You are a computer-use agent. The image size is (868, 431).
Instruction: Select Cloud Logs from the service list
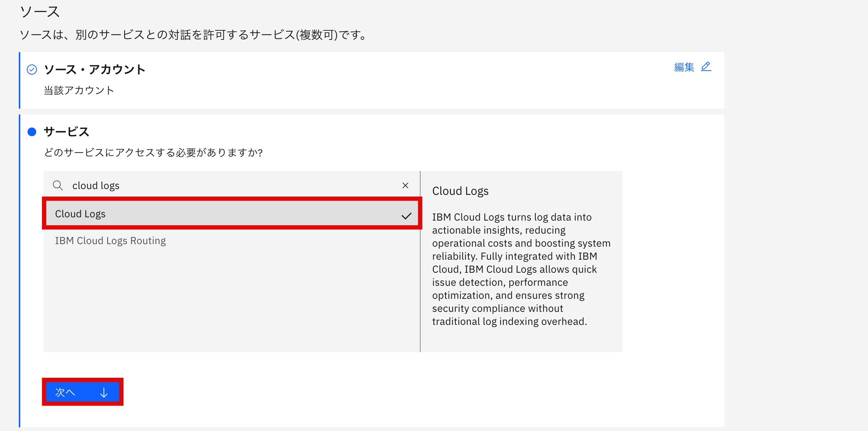tap(80, 214)
